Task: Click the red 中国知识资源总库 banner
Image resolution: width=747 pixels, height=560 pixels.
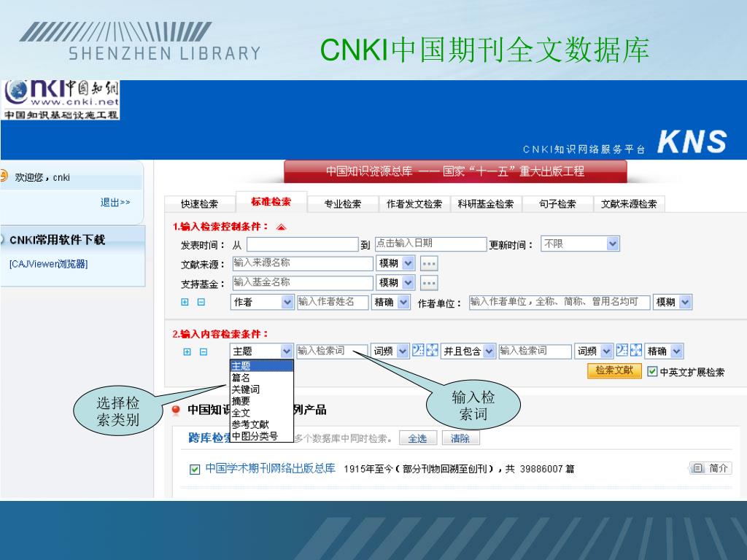Action: tap(455, 171)
